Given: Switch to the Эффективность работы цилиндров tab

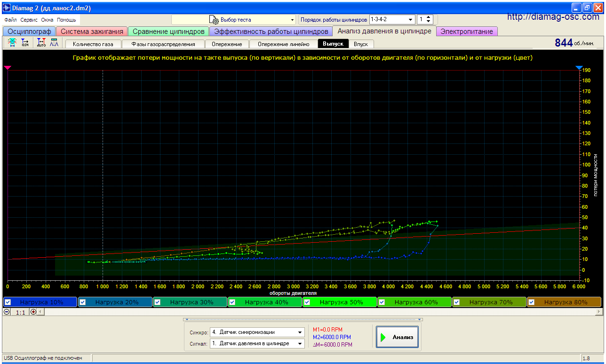Looking at the screenshot, I should click(271, 32).
